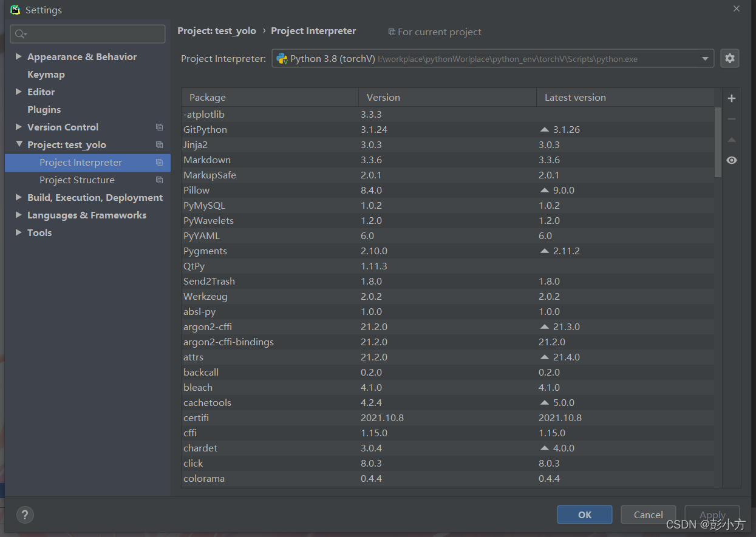Open the Project Interpreter dropdown
Viewport: 756px width, 537px height.
[705, 59]
